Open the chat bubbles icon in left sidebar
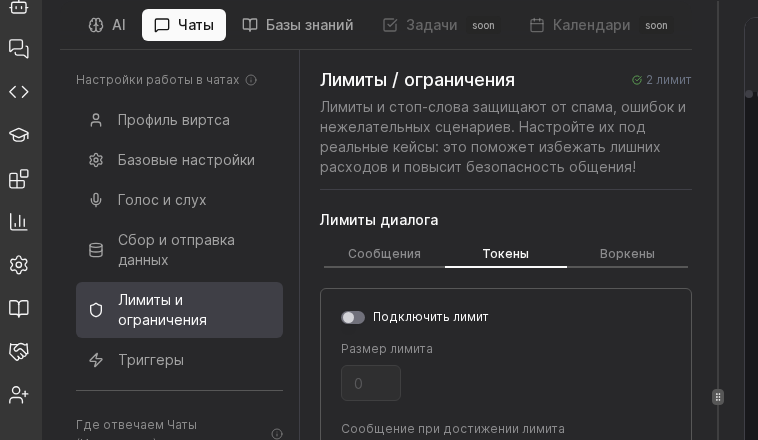Image resolution: width=758 pixels, height=440 pixels. coord(19,48)
